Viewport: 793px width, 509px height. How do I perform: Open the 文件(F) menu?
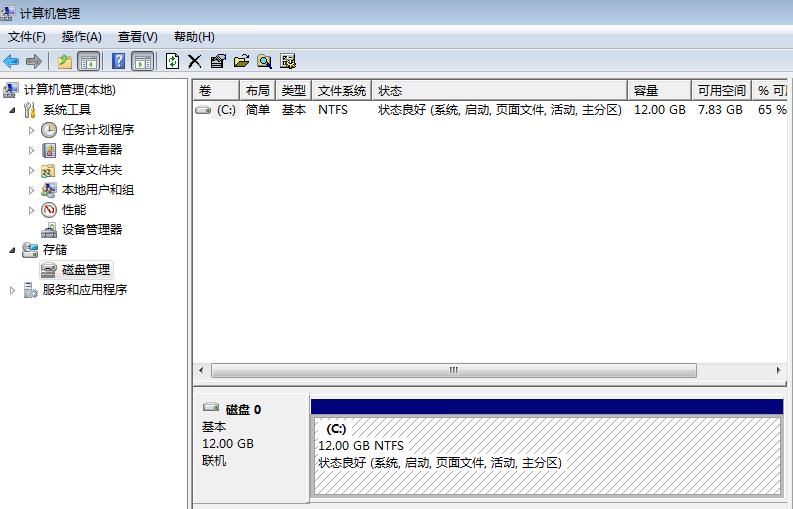point(27,37)
